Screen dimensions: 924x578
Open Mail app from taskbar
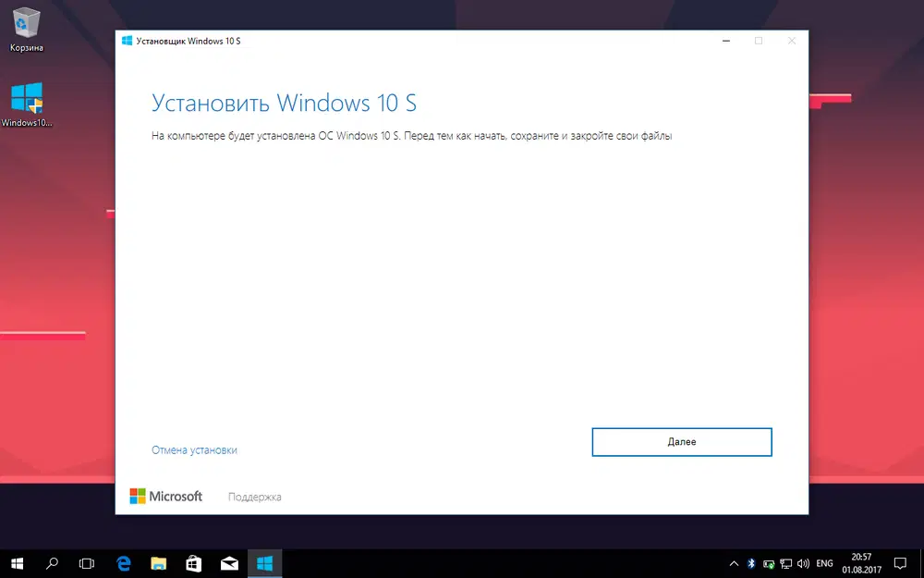click(229, 564)
